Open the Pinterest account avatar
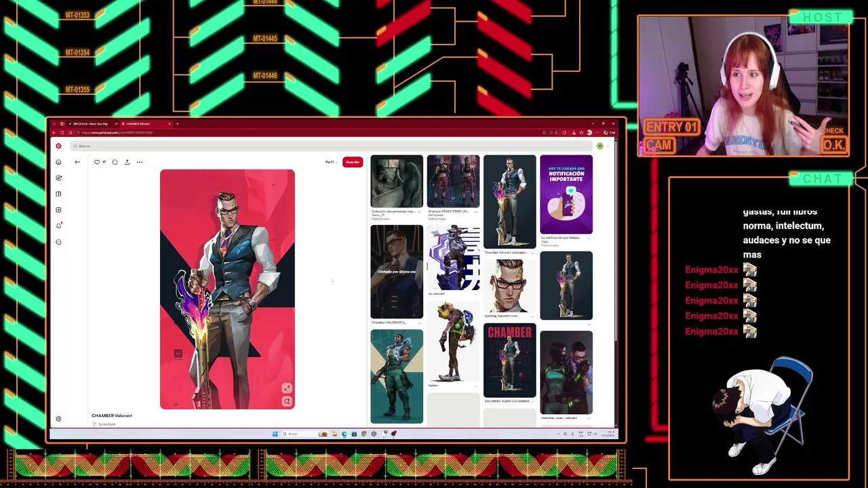 pos(600,146)
